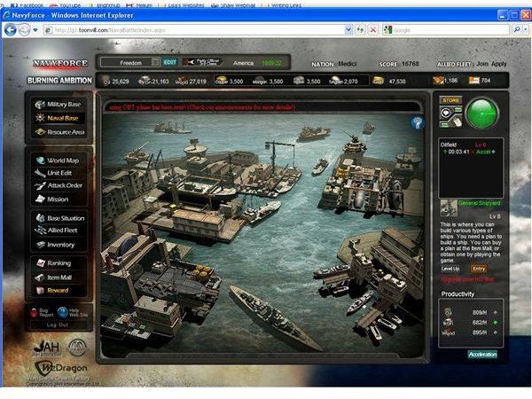
Task: Click the mouse settings icon
Action: click(x=457, y=121)
